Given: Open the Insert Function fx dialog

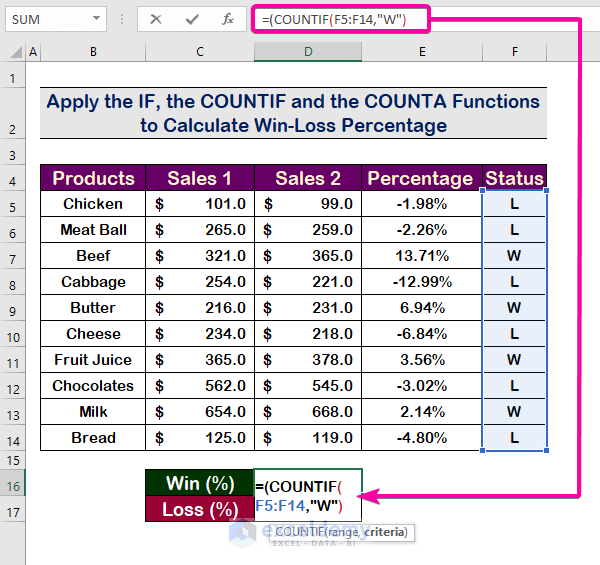Looking at the screenshot, I should click(228, 18).
